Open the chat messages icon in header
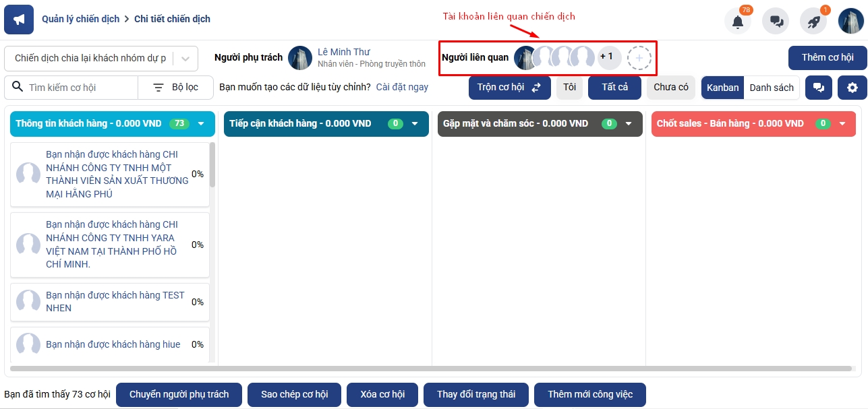Image resolution: width=868 pixels, height=409 pixels. pos(776,21)
